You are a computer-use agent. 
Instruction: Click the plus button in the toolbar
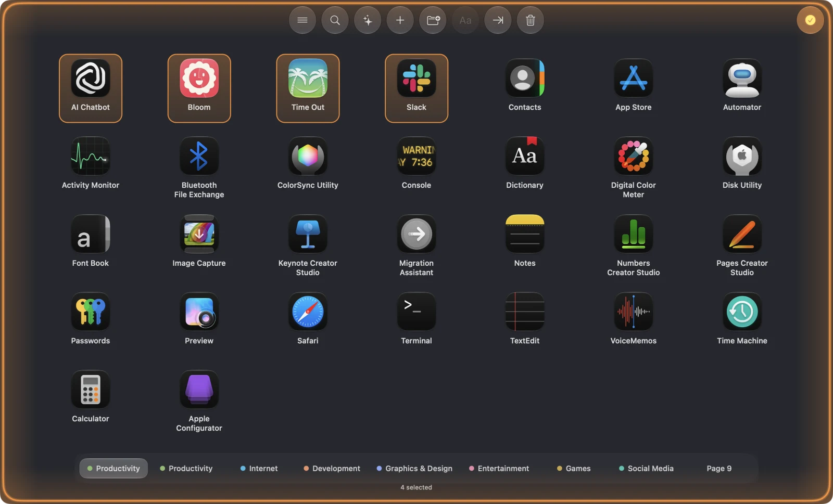(400, 20)
